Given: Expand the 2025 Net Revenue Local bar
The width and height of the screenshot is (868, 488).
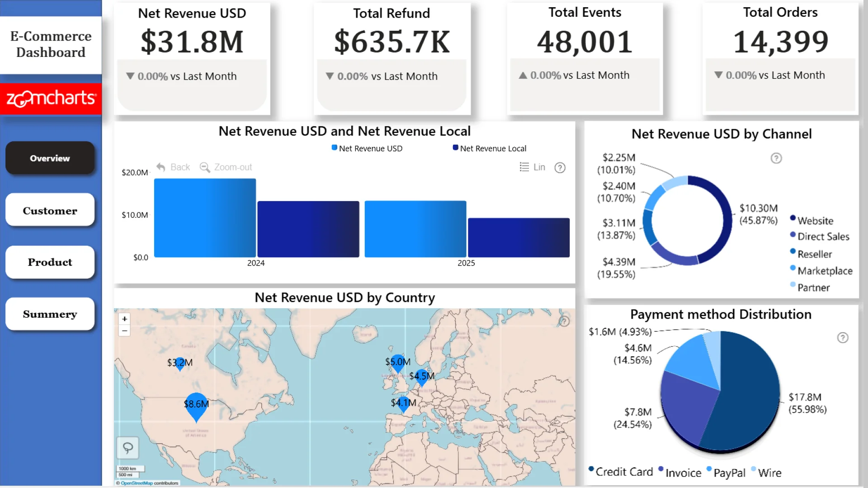Looking at the screenshot, I should [x=519, y=238].
